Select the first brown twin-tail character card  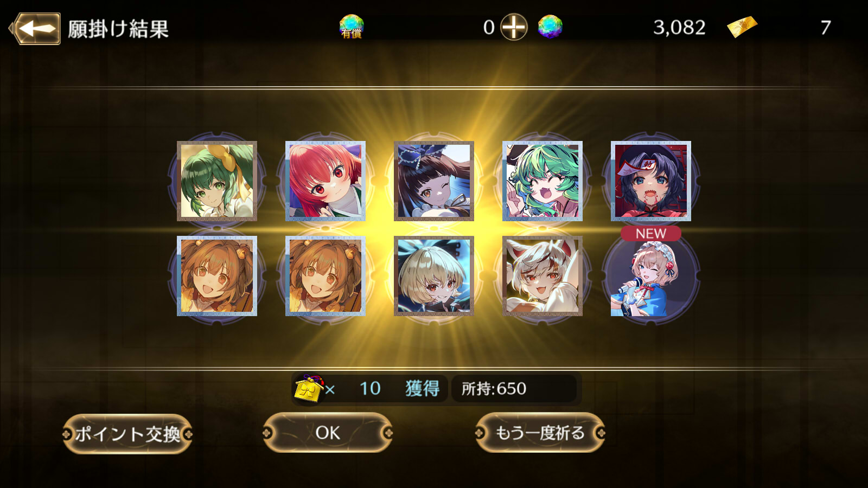tap(217, 276)
